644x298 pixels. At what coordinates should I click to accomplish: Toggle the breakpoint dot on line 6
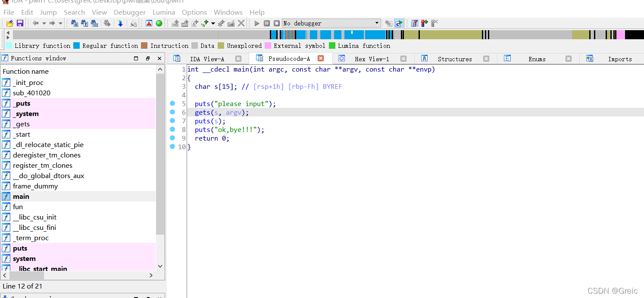pyautogui.click(x=172, y=112)
